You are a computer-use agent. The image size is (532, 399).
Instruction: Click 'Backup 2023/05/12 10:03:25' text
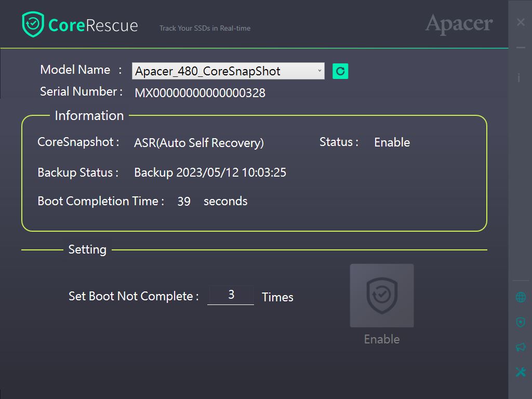(x=210, y=172)
